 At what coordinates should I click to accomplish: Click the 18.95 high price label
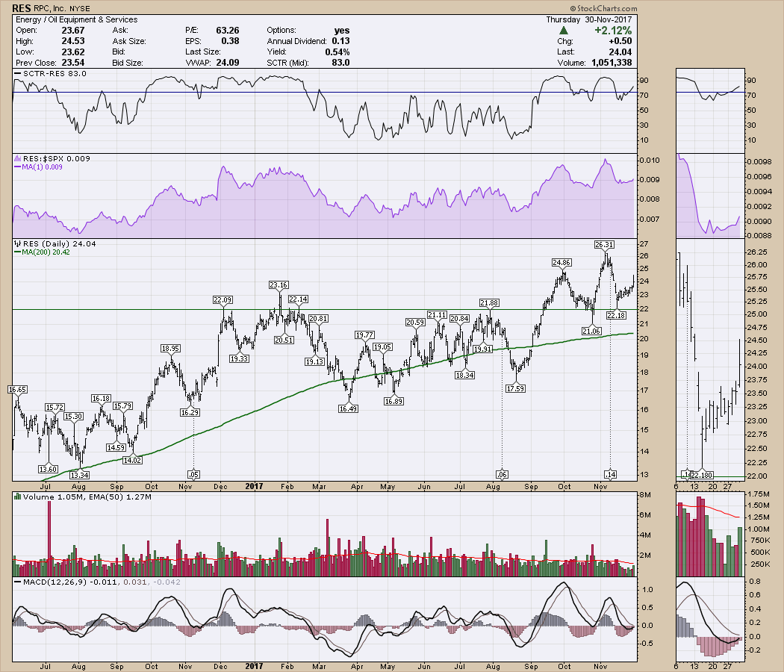pos(170,349)
